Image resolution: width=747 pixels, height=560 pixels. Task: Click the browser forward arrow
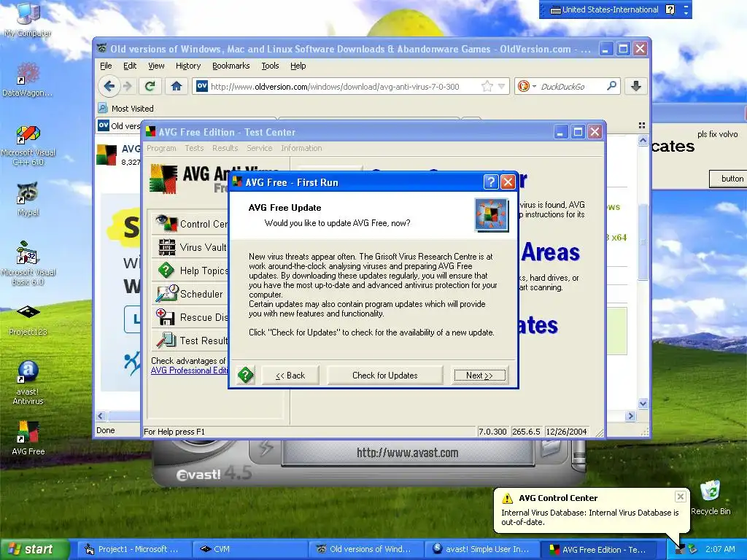pyautogui.click(x=127, y=86)
